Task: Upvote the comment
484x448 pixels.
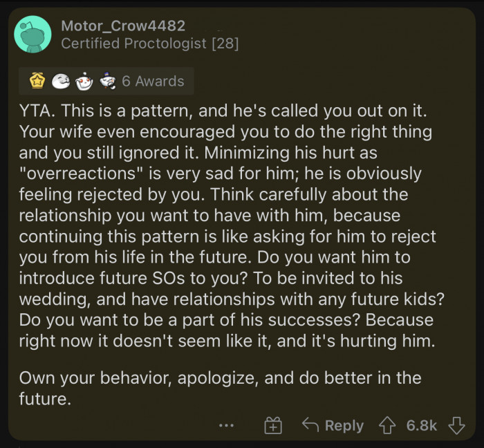Action: point(386,425)
